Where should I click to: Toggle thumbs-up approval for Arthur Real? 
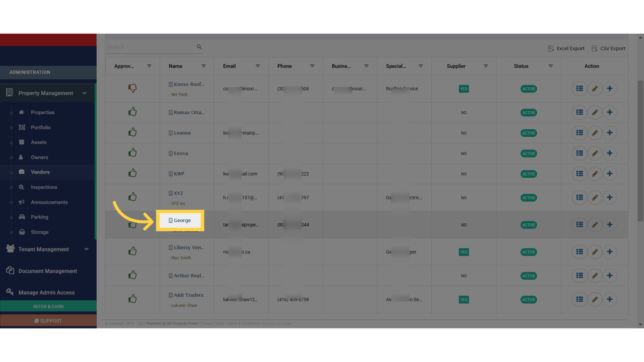pyautogui.click(x=132, y=275)
